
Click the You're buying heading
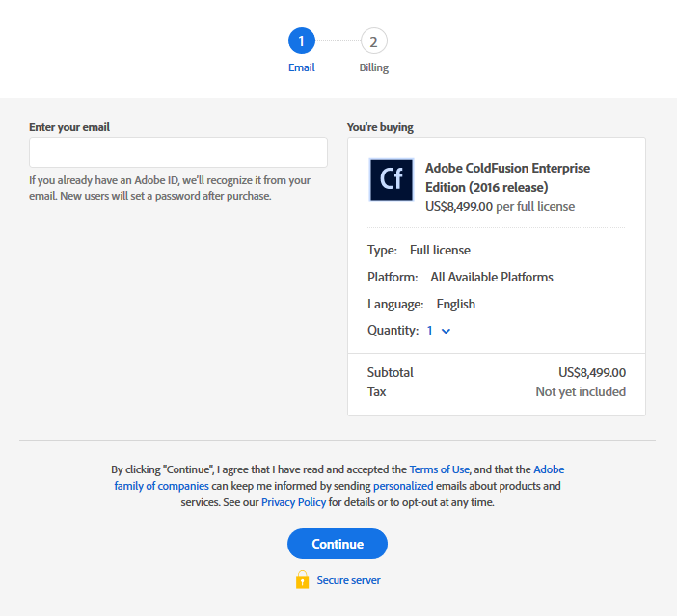coord(380,127)
